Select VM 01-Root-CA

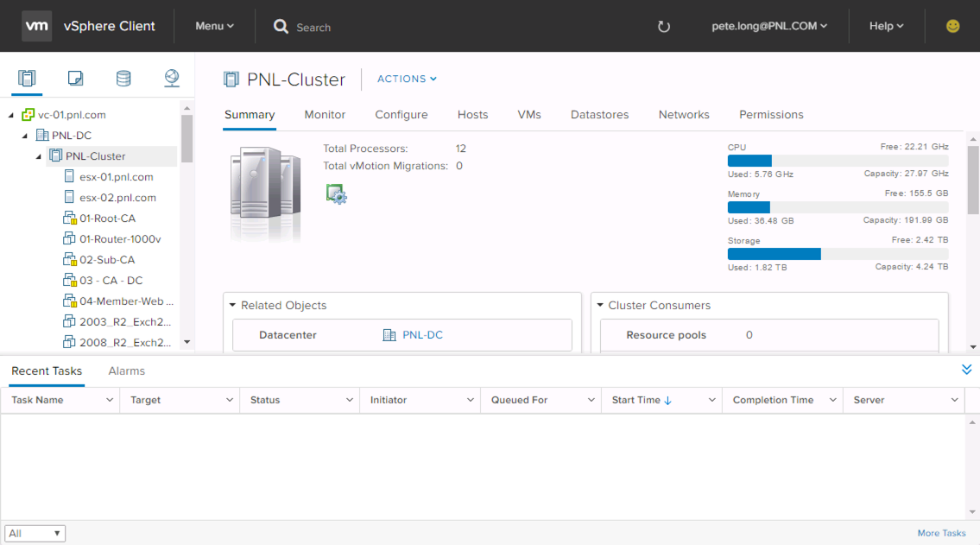[x=108, y=219]
